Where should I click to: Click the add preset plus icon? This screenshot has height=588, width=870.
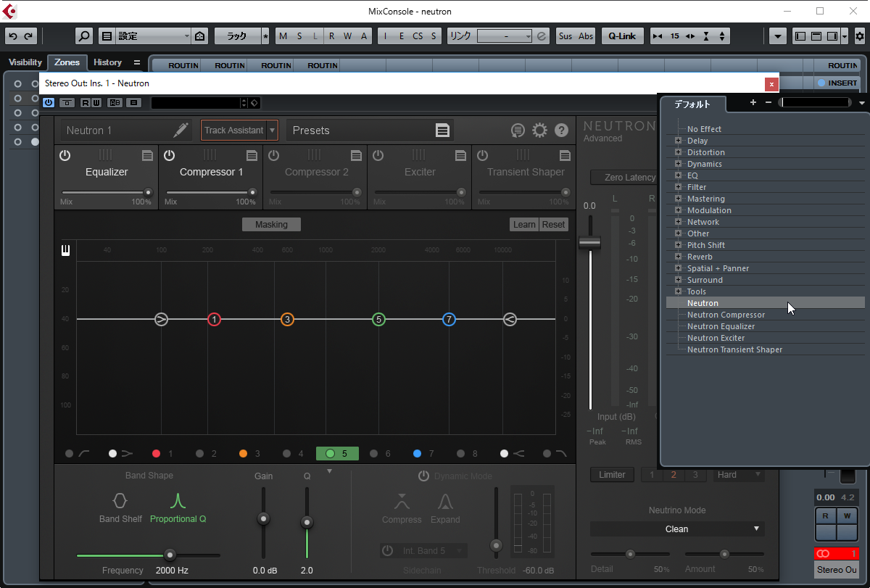point(753,102)
